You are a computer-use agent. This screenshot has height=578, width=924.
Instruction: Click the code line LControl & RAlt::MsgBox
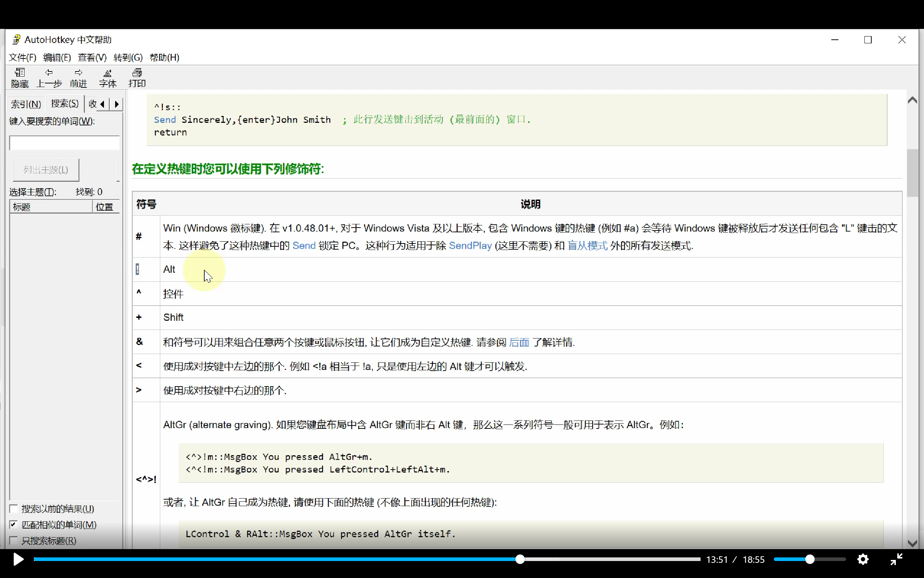point(321,534)
